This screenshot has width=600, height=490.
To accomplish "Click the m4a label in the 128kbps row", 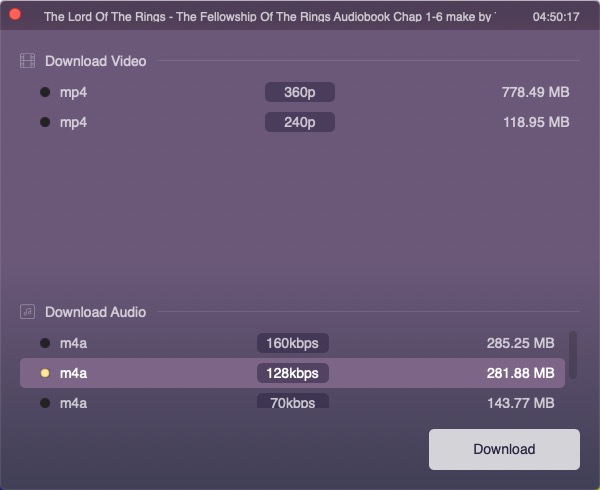I will [73, 373].
